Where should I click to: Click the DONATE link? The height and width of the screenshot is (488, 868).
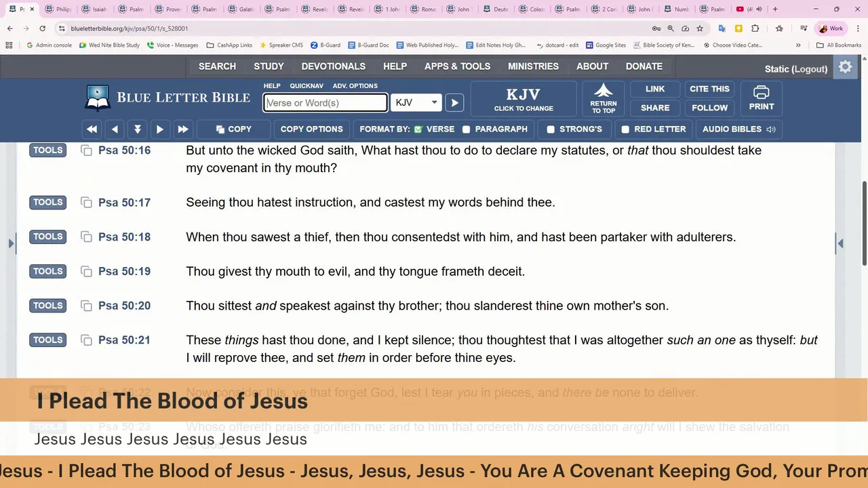[644, 66]
